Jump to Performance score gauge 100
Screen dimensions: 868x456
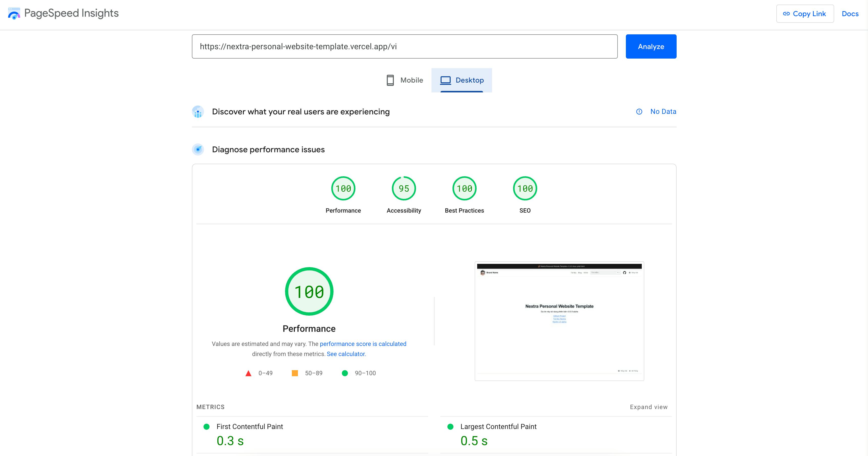coord(343,188)
